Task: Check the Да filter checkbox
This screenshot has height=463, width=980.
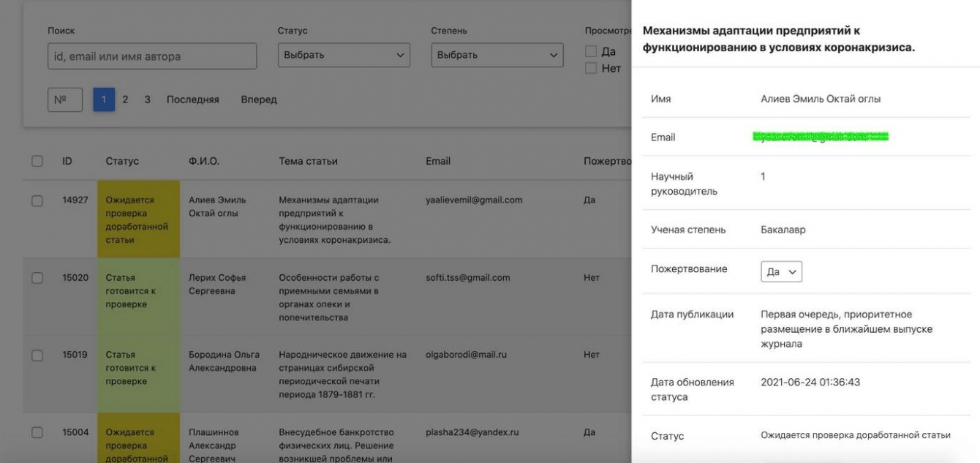Action: click(591, 52)
